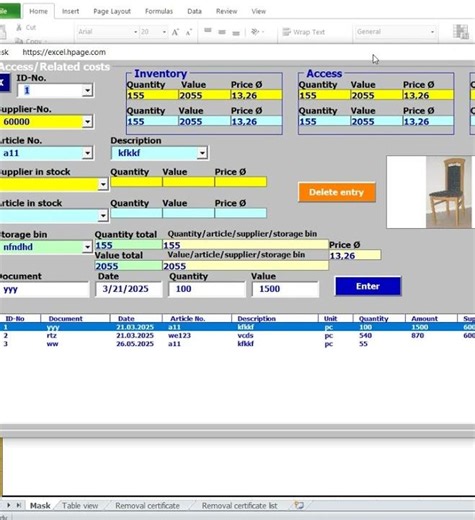Screen dimensions: 475x520
Task: Apply middle align icon in ribbon
Action: (x=222, y=32)
